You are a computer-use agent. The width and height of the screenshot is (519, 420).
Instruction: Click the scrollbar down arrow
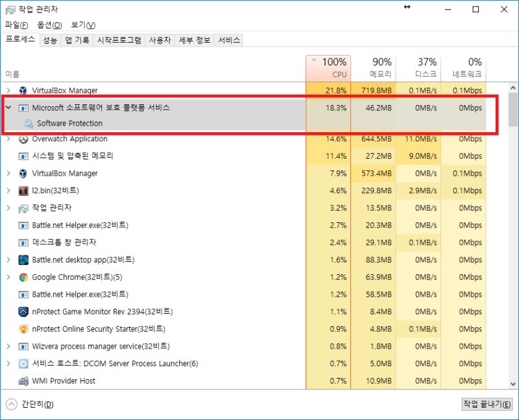513,384
